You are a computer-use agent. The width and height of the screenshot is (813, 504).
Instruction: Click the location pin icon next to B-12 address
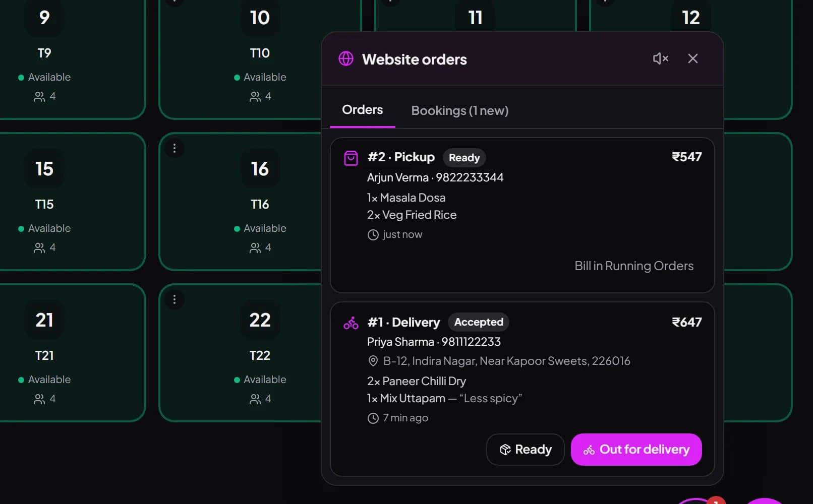pyautogui.click(x=373, y=361)
